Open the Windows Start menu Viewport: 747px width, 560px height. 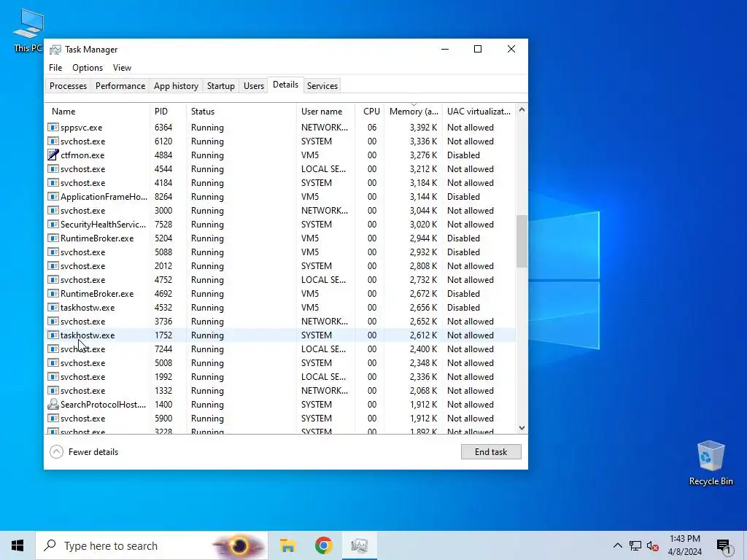click(x=18, y=545)
